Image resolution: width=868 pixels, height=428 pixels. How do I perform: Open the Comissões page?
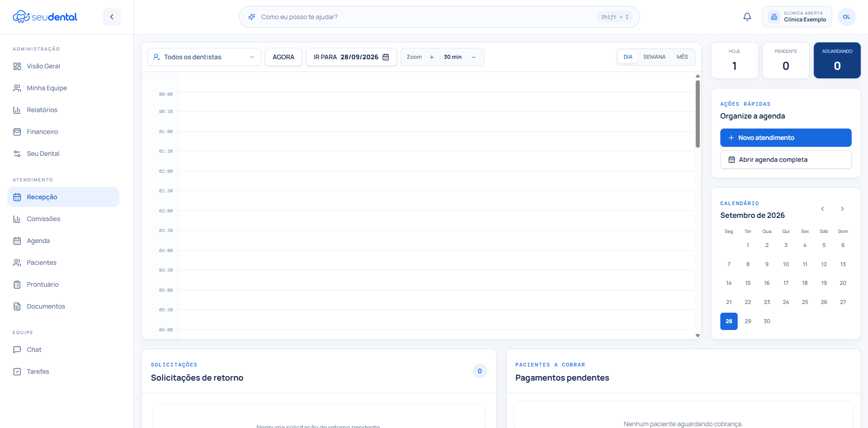tap(63, 219)
